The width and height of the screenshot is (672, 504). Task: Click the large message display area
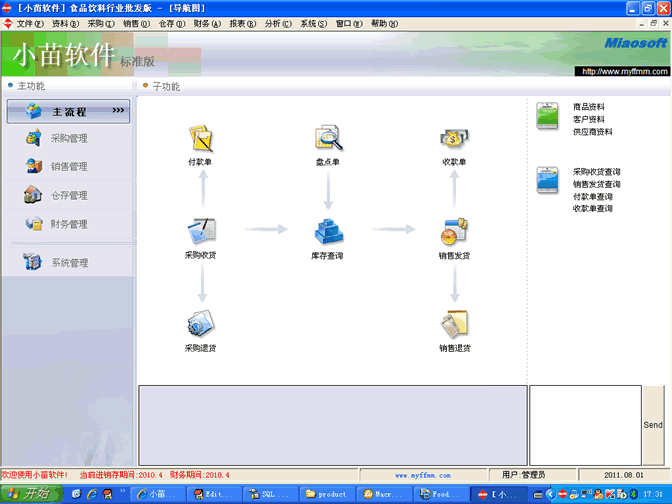coord(333,425)
